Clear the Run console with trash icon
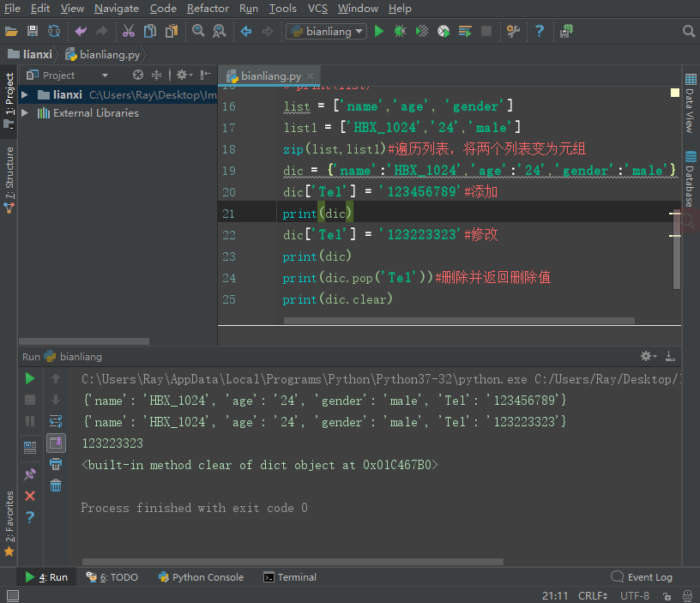Viewport: 700px width, 603px height. point(56,485)
